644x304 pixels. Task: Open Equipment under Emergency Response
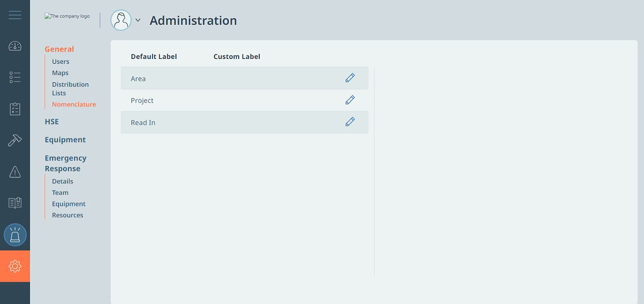click(69, 204)
